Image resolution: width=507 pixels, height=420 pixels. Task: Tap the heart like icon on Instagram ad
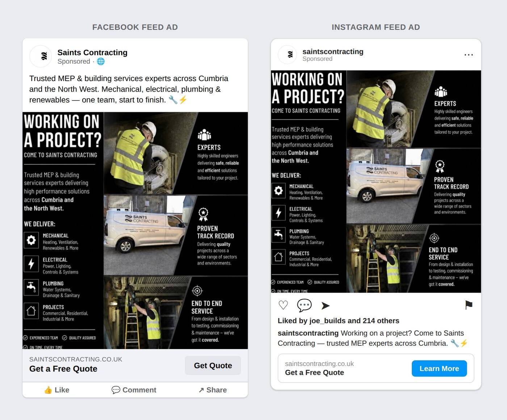click(283, 305)
